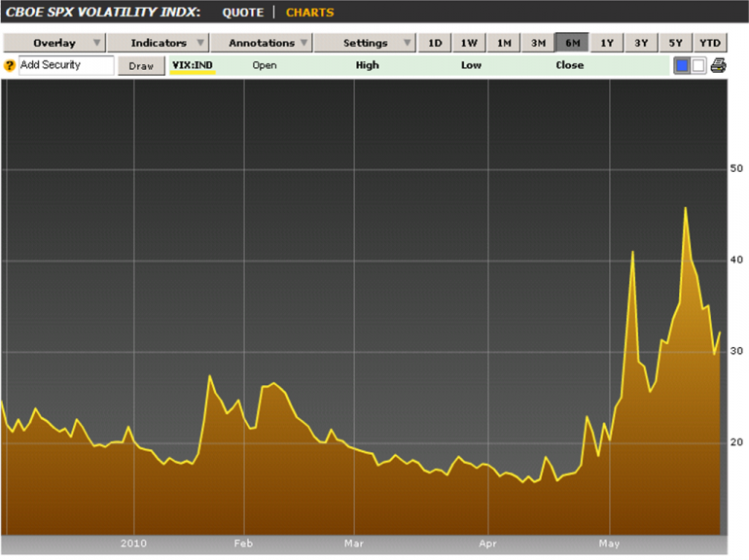Open the Settings dropdown

tap(366, 43)
